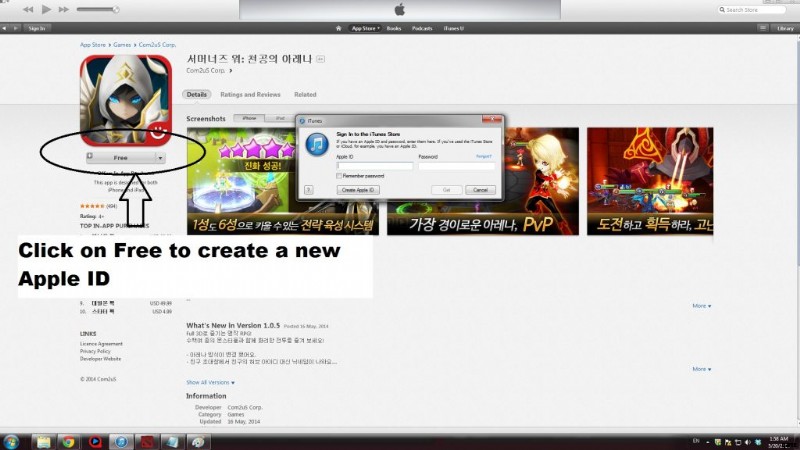Switch to the Ratings and Reviews tab
800x450 pixels.
coord(250,95)
